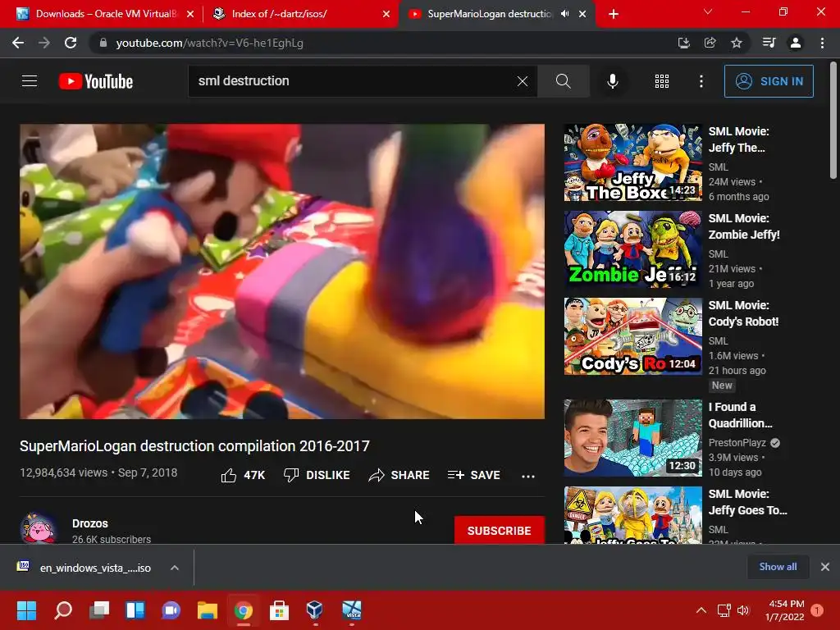Open the tab search dropdown chevron

tap(708, 11)
